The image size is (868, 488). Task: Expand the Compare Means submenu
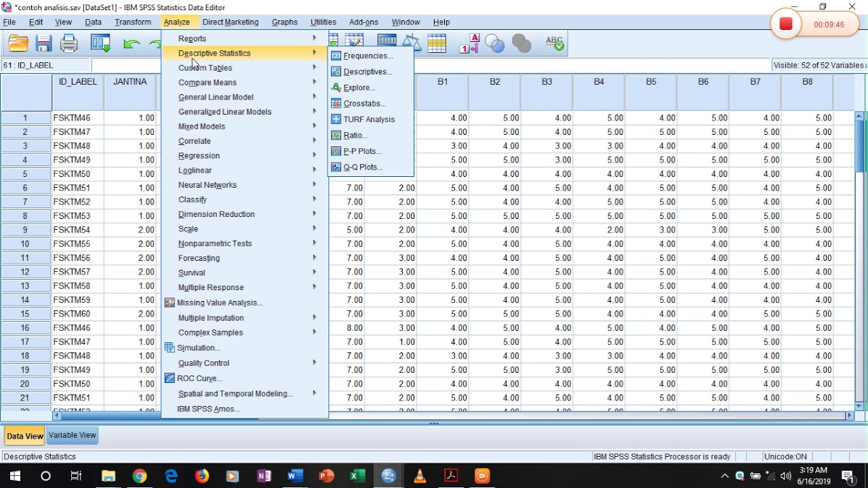click(245, 83)
